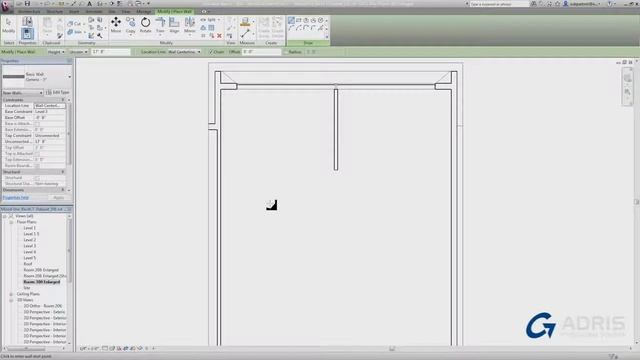Click the Type Properties icon above Properties
Image resolution: width=640 pixels, height=360 pixels.
[x=27, y=21]
